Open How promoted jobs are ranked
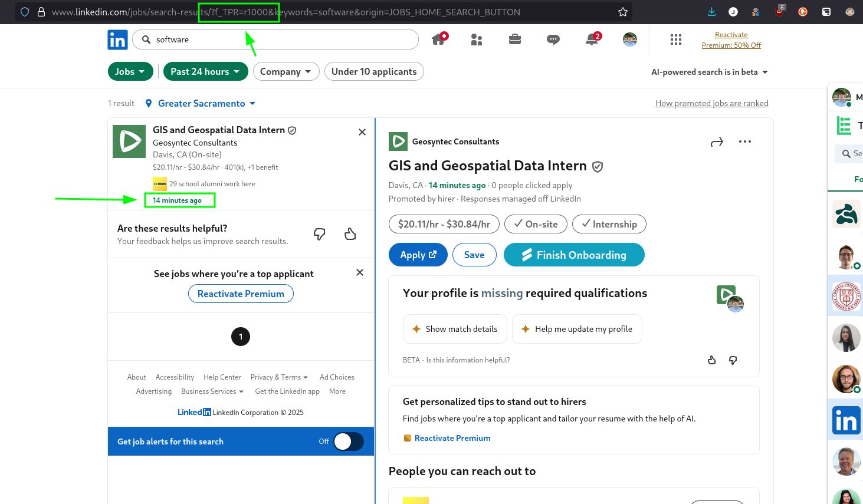863x504 pixels. [x=712, y=103]
